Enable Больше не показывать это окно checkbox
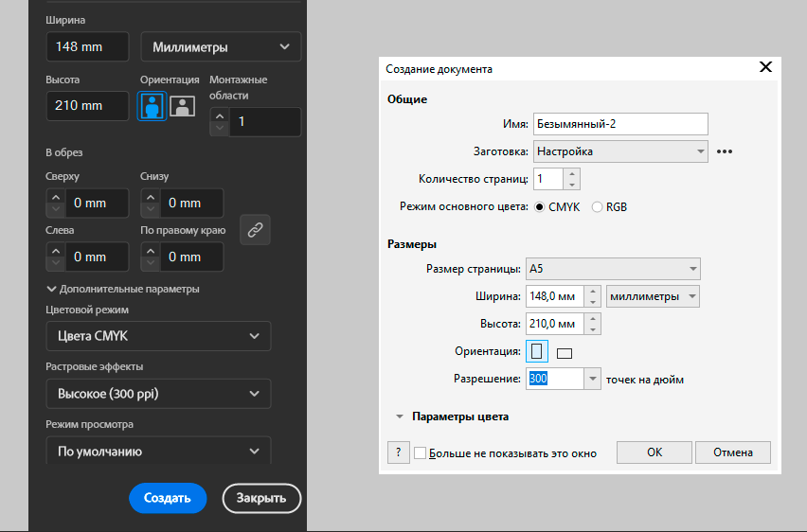Viewport: 807px width, 532px height. (421, 453)
